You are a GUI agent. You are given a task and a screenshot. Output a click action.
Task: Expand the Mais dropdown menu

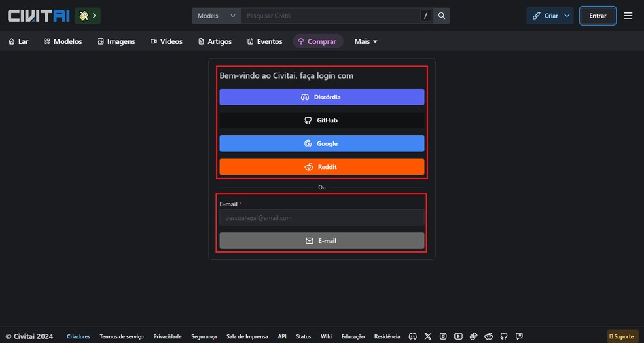[366, 41]
